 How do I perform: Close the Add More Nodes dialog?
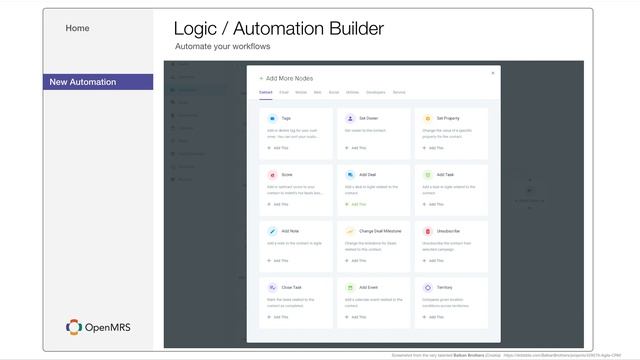click(x=493, y=73)
